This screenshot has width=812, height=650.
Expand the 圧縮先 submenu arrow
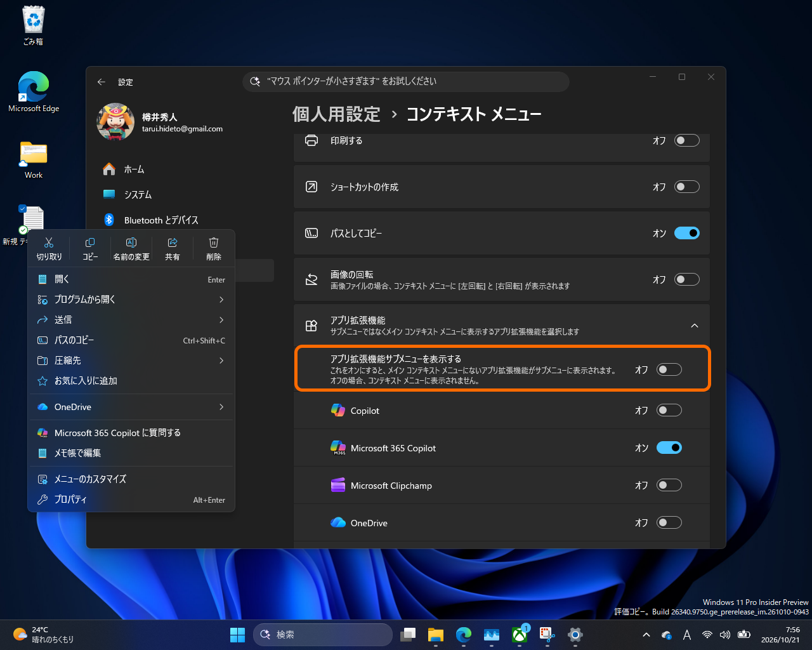pos(221,361)
